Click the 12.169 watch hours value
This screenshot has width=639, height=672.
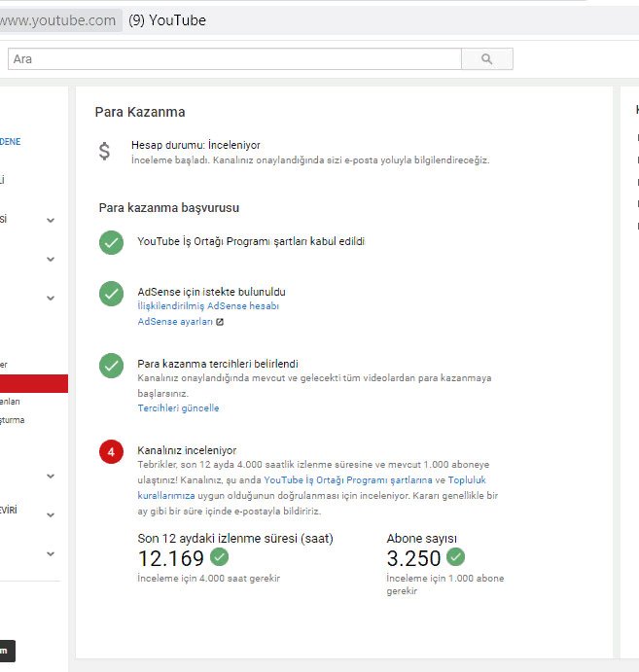click(x=171, y=558)
